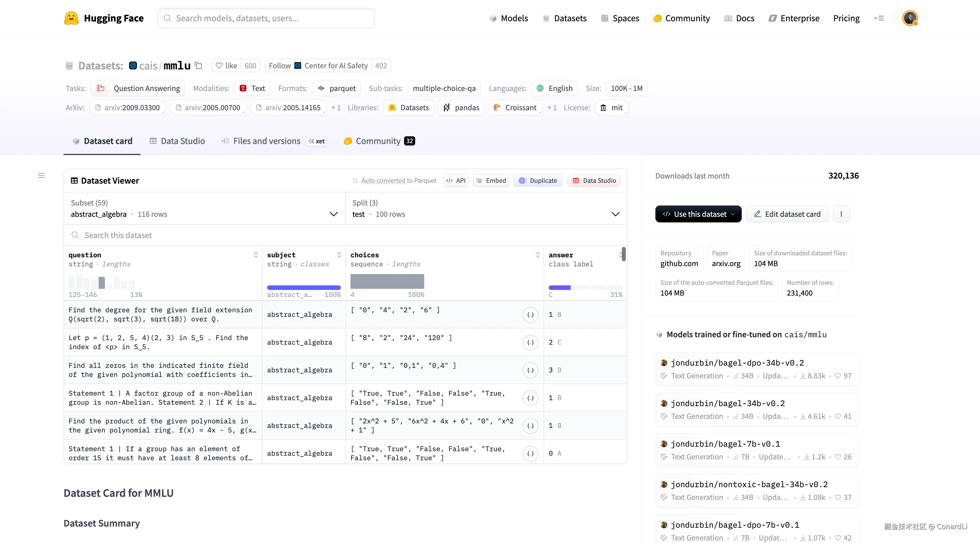Open the left sidebar hamburger menu
The image size is (980, 543).
(x=41, y=175)
